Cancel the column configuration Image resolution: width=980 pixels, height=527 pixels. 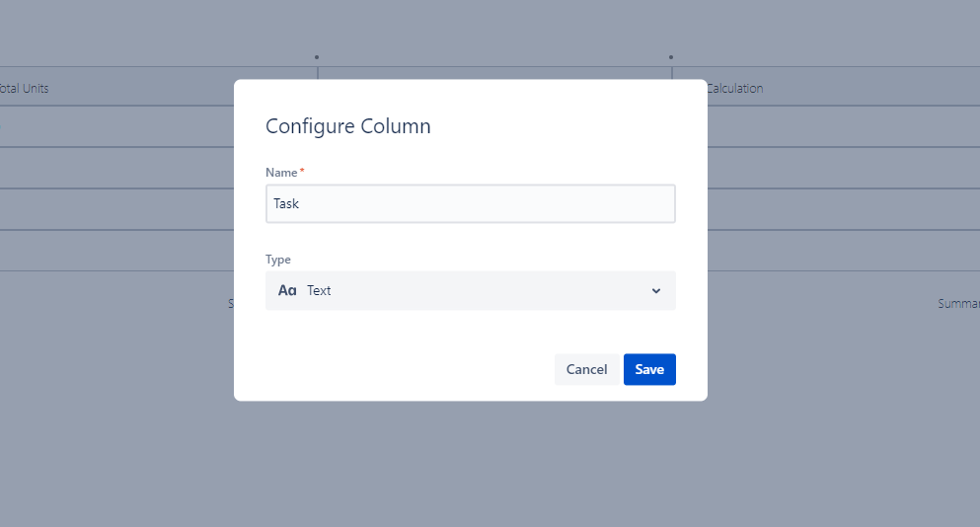[586, 369]
